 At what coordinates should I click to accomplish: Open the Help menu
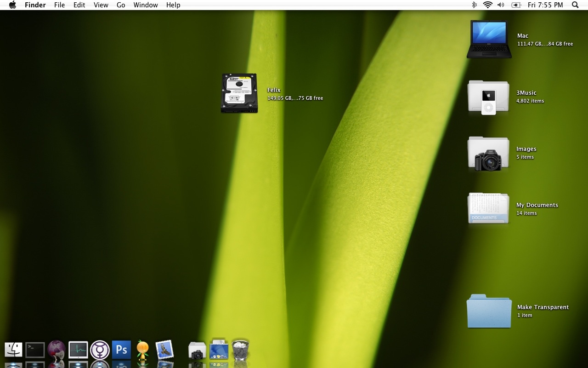point(173,5)
